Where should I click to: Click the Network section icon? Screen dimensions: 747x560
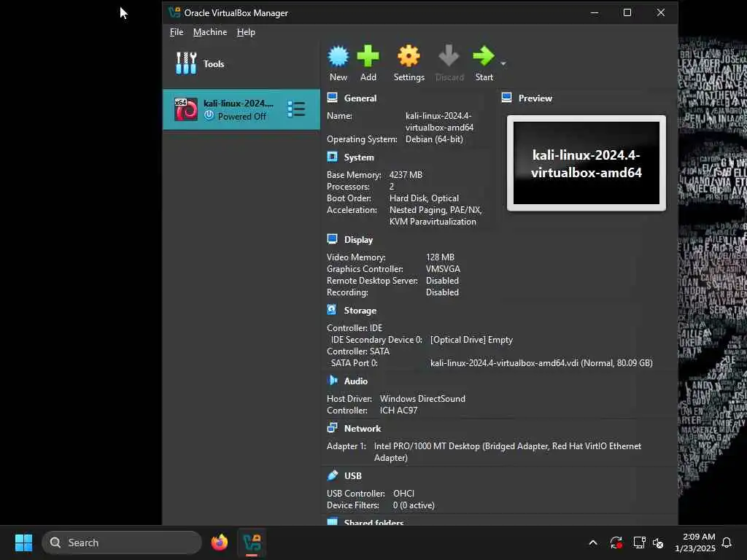[332, 427]
